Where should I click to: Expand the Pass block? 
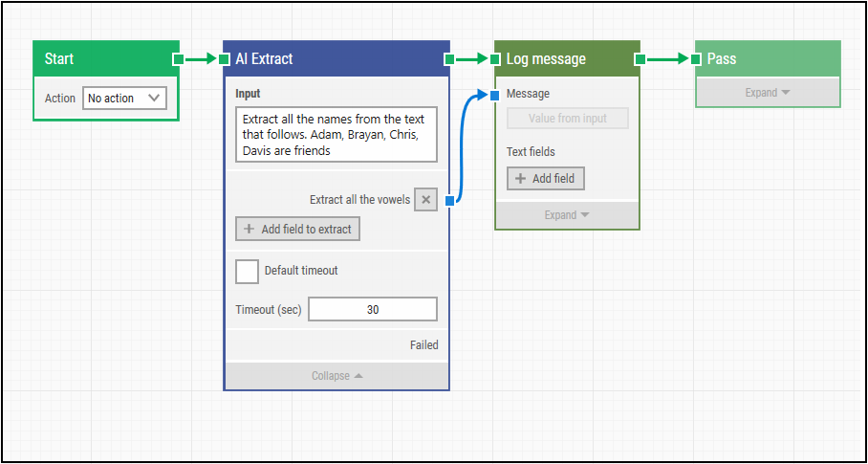[x=768, y=93]
